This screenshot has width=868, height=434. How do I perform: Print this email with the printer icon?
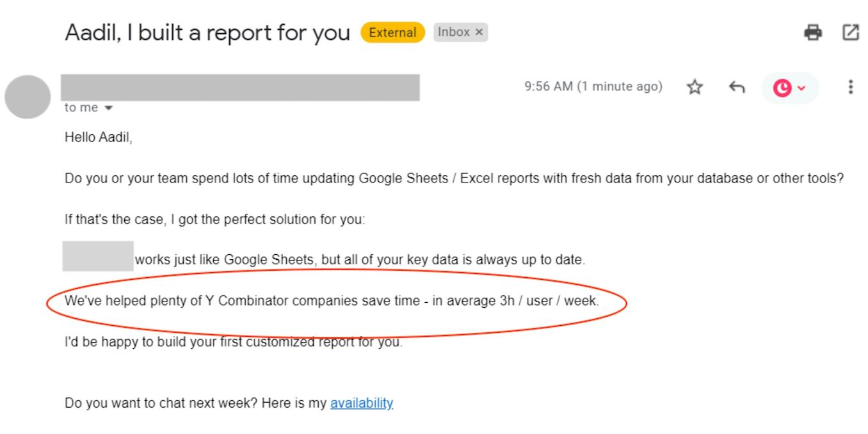812,32
